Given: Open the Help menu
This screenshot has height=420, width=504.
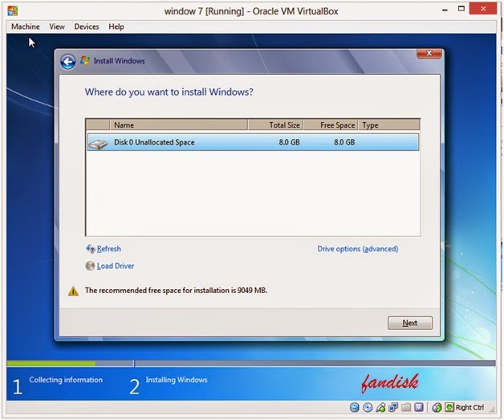Looking at the screenshot, I should pyautogui.click(x=116, y=27).
